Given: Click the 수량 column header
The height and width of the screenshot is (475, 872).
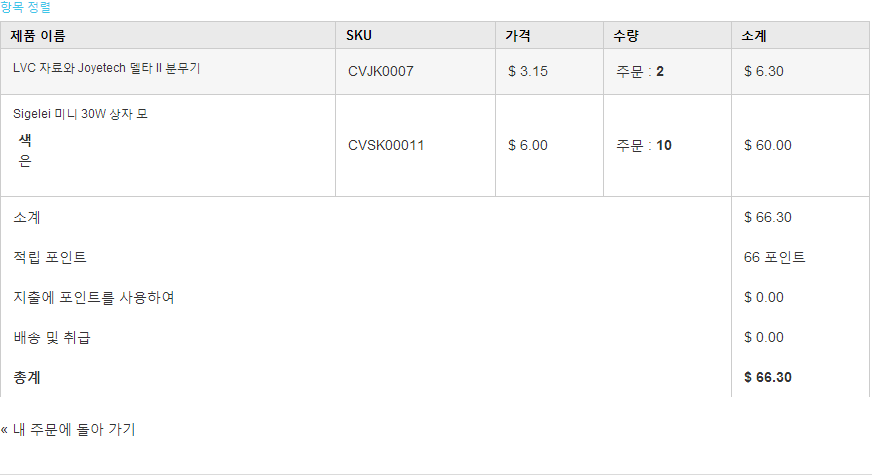Looking at the screenshot, I should 626,36.
